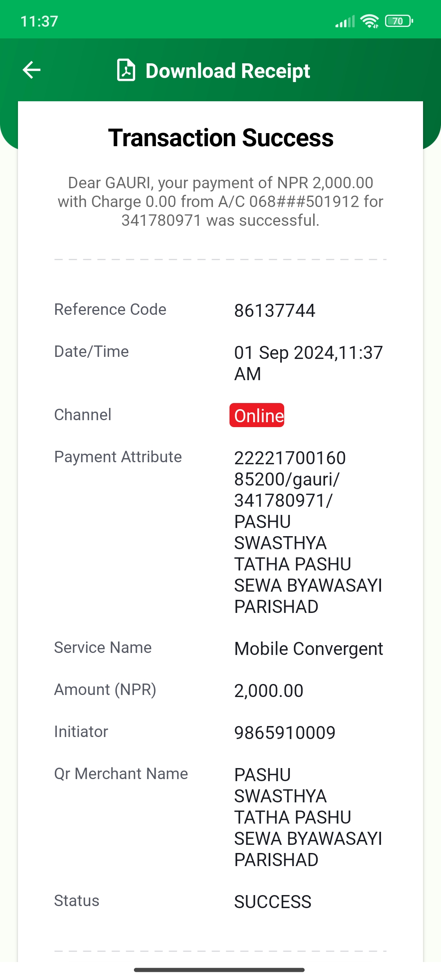Select the initiator number 9865910009
441x980 pixels.
[285, 733]
